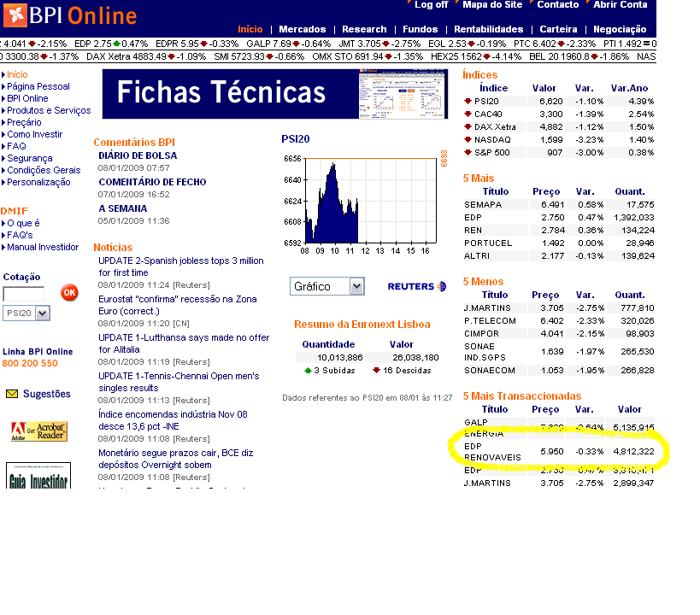Click the Sugestões link text
This screenshot has height=615, width=700.
point(47,394)
